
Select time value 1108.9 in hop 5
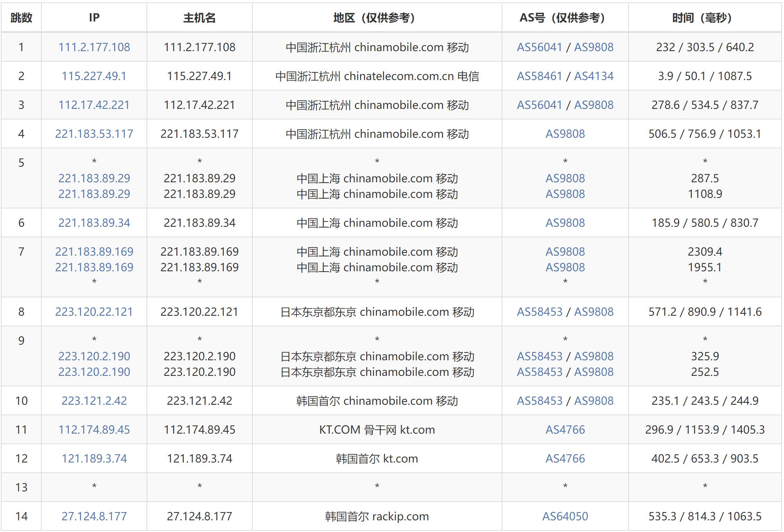click(705, 194)
